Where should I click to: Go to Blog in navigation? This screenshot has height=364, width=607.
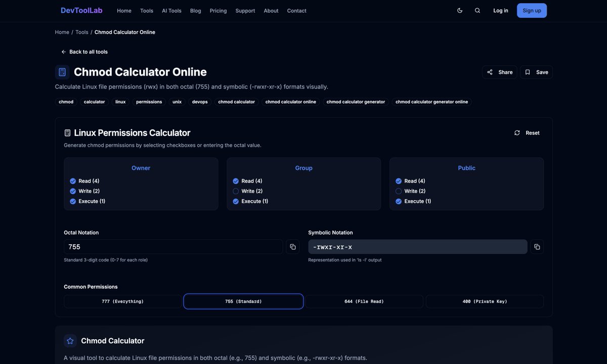[196, 11]
